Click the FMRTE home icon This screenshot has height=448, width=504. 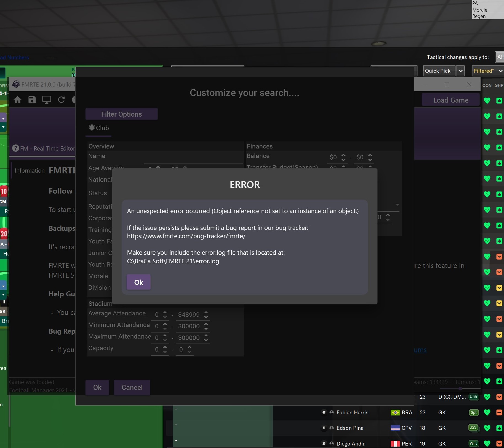click(18, 100)
